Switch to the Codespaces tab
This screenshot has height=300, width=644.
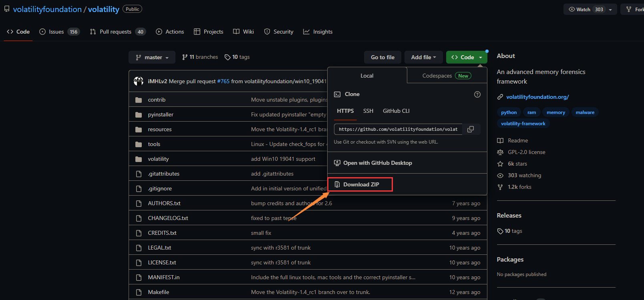pos(447,76)
